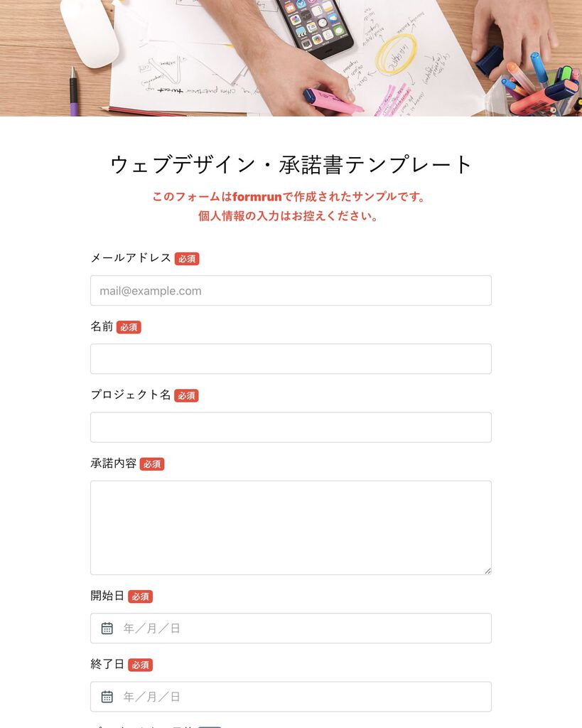This screenshot has width=582, height=728.
Task: Click the 必須 badge next to 開始日
Action: click(140, 596)
